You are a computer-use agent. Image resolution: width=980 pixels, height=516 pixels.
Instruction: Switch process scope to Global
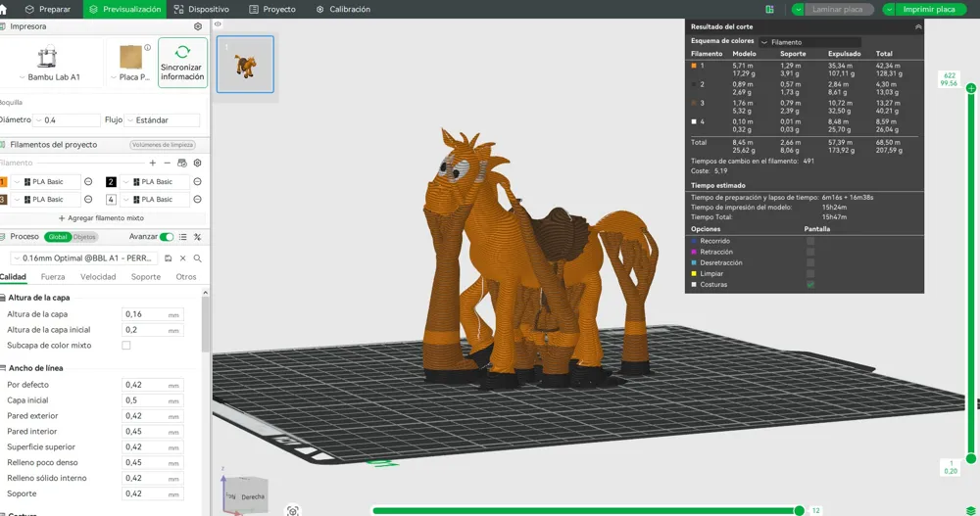click(x=58, y=237)
